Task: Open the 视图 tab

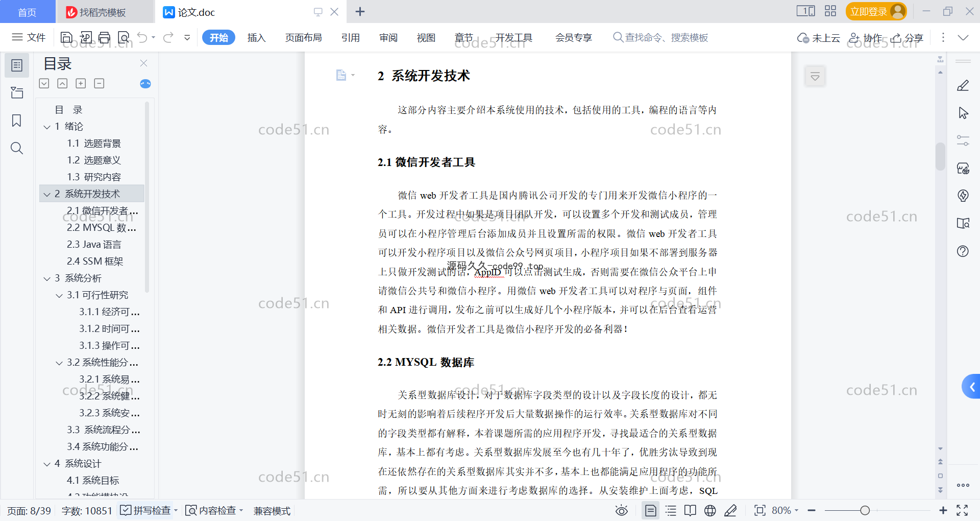Action: 426,37
